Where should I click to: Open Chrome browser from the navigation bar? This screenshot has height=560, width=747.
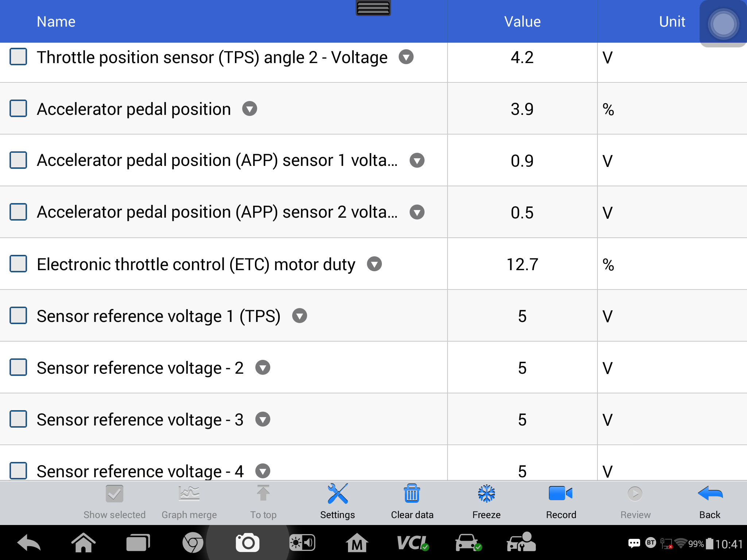193,543
